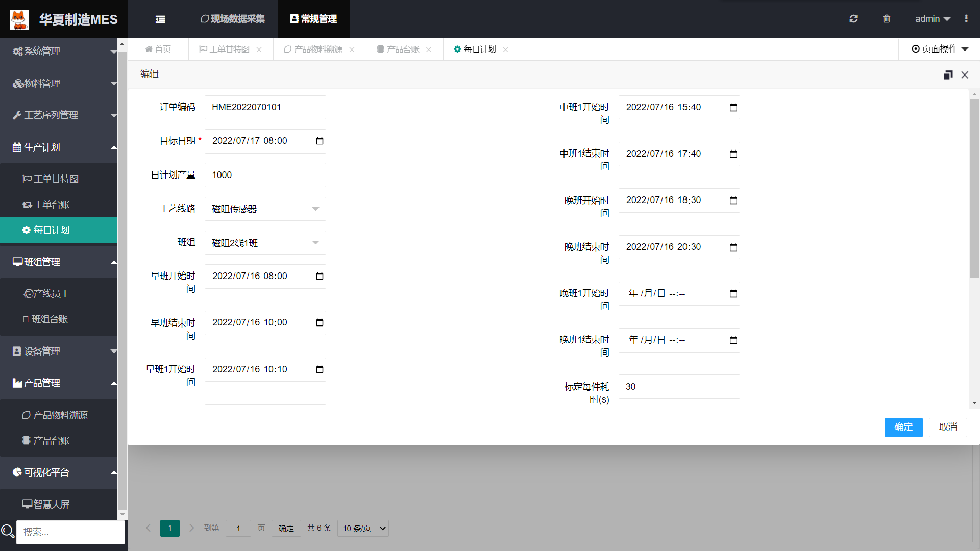Click the refresh icon in top bar

click(x=853, y=19)
